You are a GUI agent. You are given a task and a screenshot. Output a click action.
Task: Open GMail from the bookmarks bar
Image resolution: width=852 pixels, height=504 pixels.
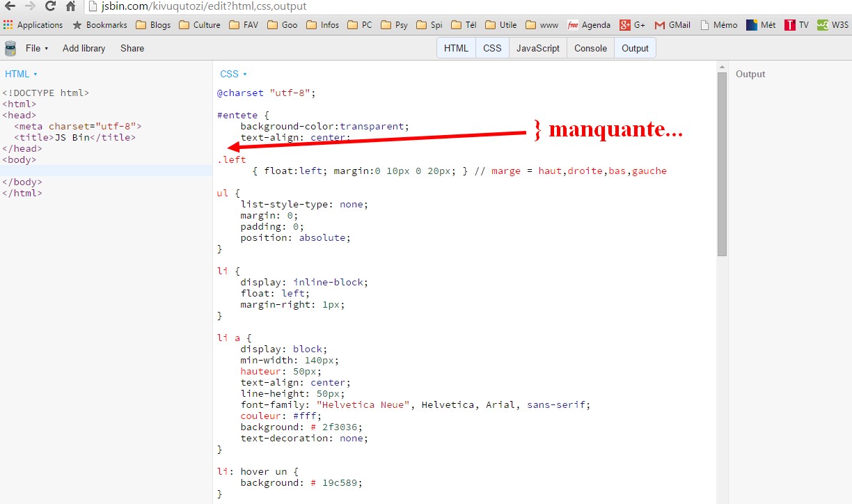click(671, 24)
